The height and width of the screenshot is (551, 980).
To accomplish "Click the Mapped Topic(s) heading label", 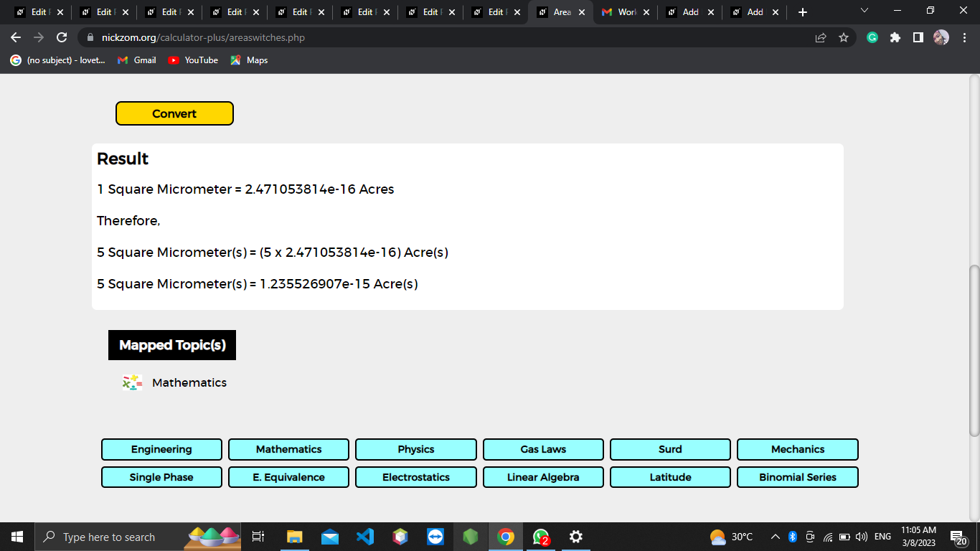I will point(172,345).
